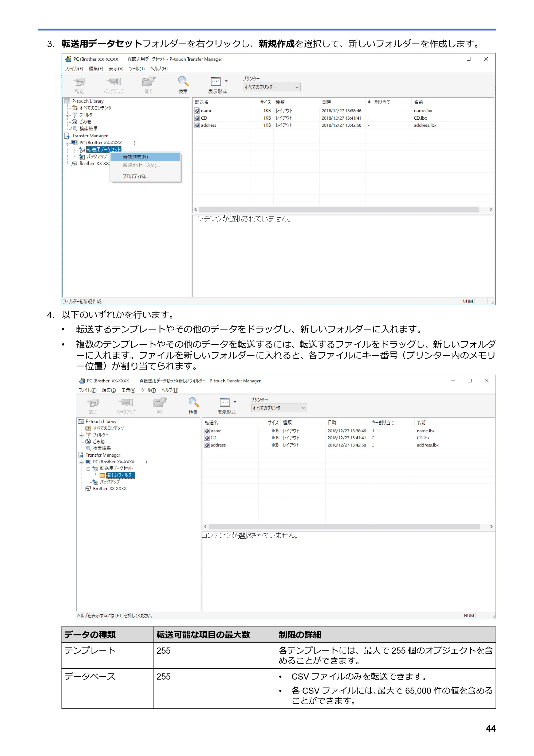Open the 表示形式 dropdown arrow in the context-menu window
The image size is (534, 756).
226,81
